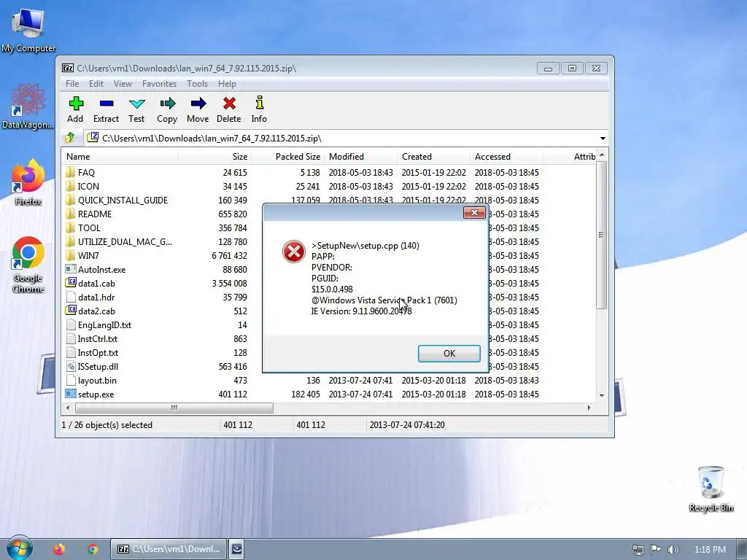
Task: Click the archive path input field
Action: click(340, 138)
